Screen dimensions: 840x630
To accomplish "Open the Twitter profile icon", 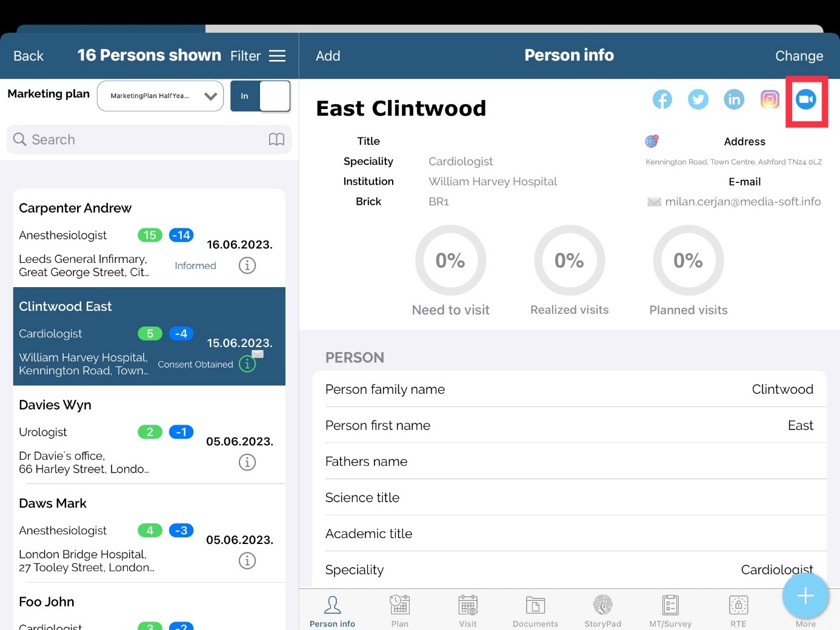I will click(698, 99).
